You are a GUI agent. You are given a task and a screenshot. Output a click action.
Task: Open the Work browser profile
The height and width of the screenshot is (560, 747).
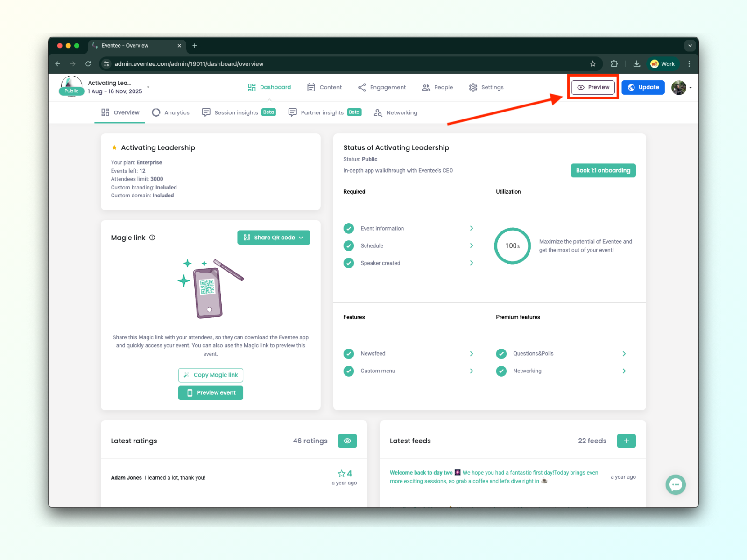tap(663, 64)
